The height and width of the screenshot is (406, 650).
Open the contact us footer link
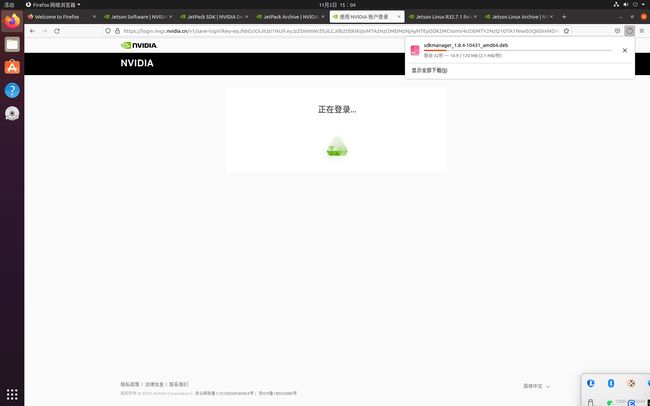point(179,384)
